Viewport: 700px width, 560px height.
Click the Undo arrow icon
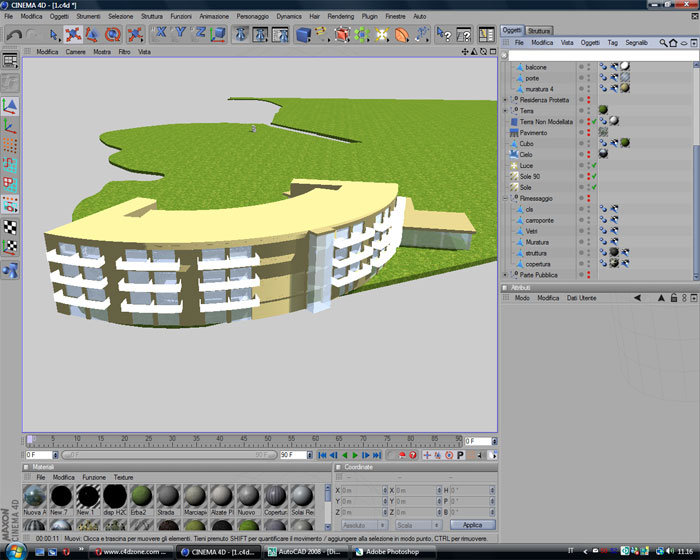tap(14, 34)
